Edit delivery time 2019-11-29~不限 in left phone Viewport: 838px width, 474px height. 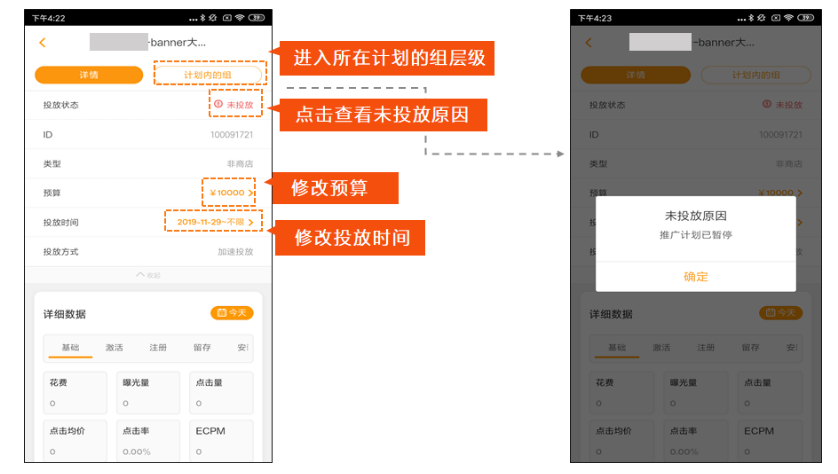click(211, 222)
